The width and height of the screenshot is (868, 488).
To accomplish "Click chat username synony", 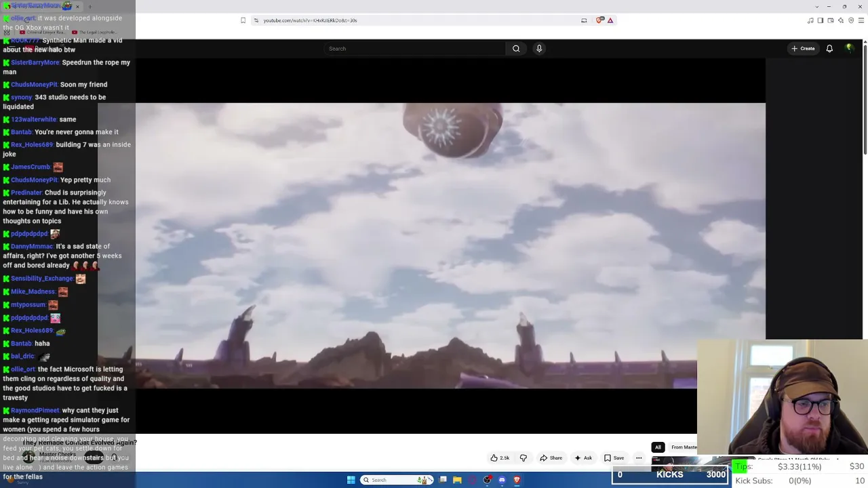I will 22,98.
